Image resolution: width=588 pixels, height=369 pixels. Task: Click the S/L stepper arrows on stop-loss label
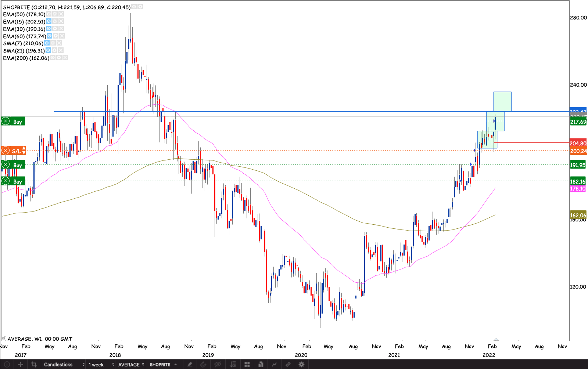click(x=24, y=151)
